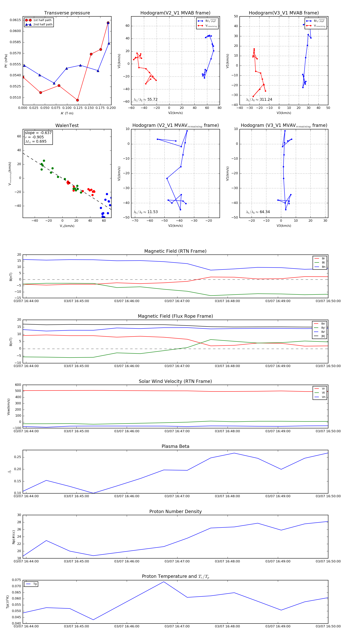Click Vremaining legend entry in V3_V1 MVAB hodogram
Viewport: 351px width, 644px height.
click(316, 26)
